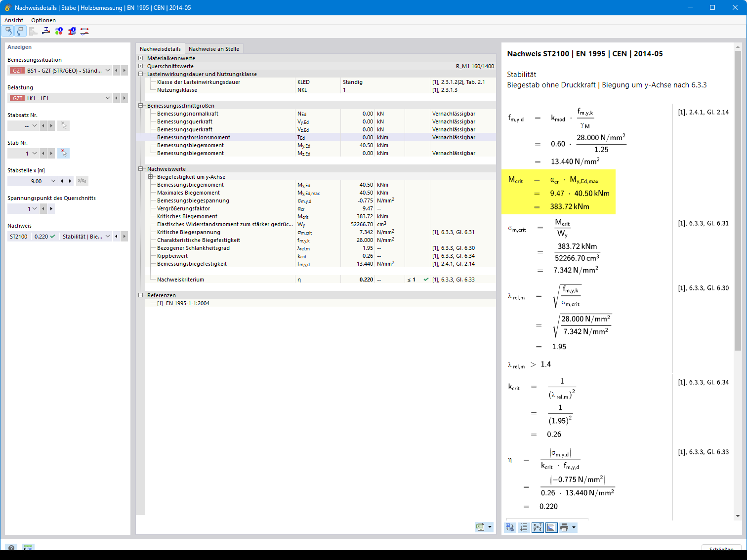The image size is (747, 560).
Task: Click the toolbar icon showing an I-beam on a member
Action: coord(46,31)
